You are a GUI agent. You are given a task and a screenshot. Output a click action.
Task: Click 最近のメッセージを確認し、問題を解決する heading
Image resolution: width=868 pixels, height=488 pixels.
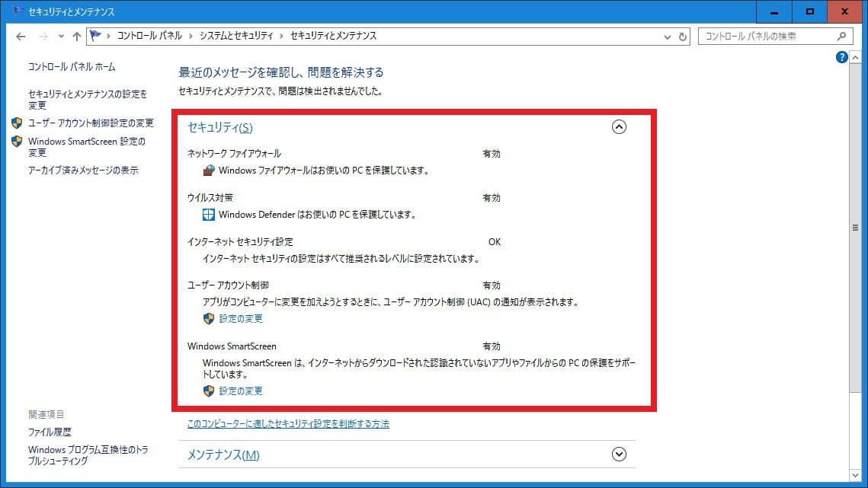(280, 72)
